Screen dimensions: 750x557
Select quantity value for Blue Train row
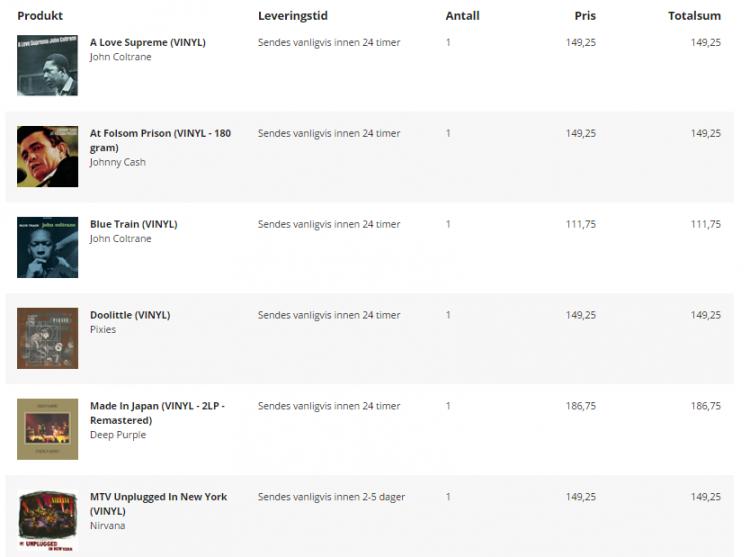point(448,224)
